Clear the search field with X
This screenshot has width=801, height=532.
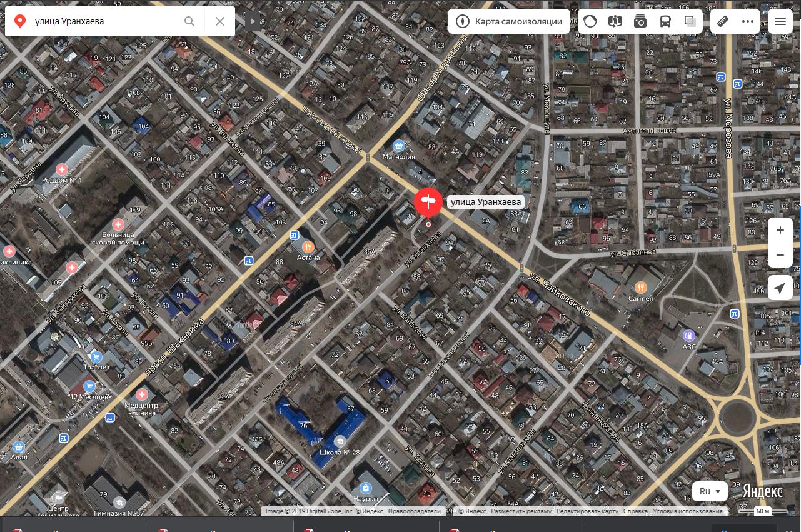coord(220,21)
